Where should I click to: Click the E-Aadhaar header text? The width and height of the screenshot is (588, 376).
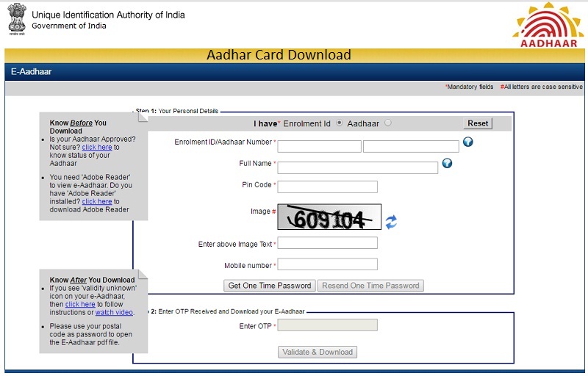click(x=31, y=71)
